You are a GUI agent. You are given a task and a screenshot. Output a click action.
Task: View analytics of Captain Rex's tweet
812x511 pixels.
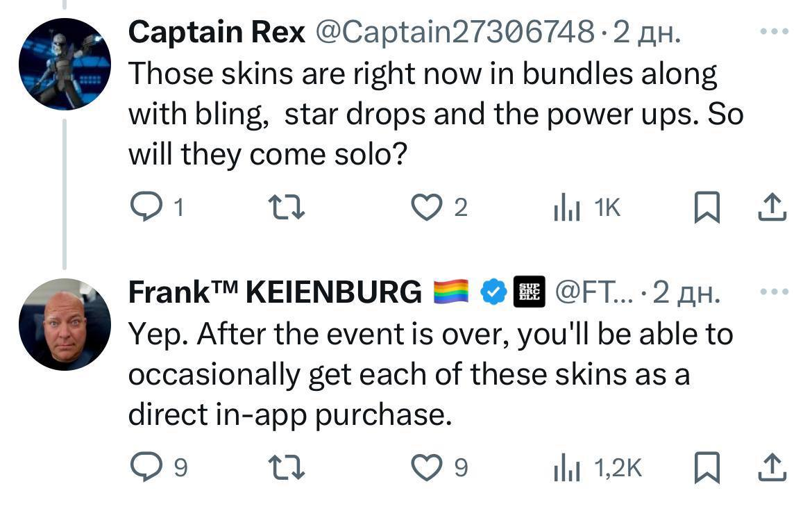point(566,208)
